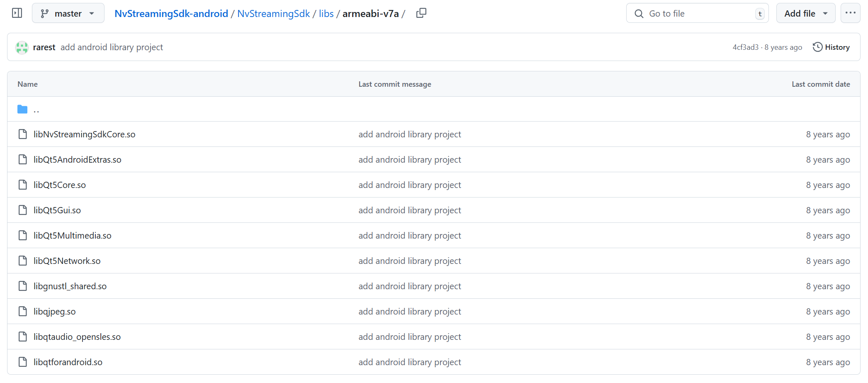Open commit message for libQt5AndroidExtras.so row
868x383 pixels.
(x=410, y=160)
